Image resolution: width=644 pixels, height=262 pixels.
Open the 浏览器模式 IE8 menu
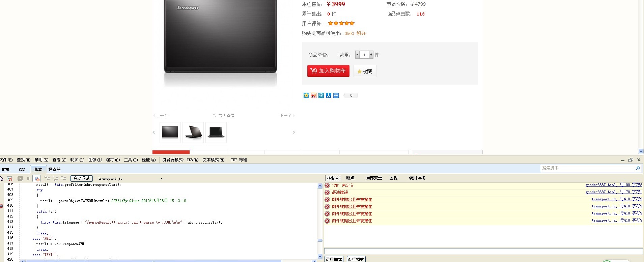tap(180, 160)
